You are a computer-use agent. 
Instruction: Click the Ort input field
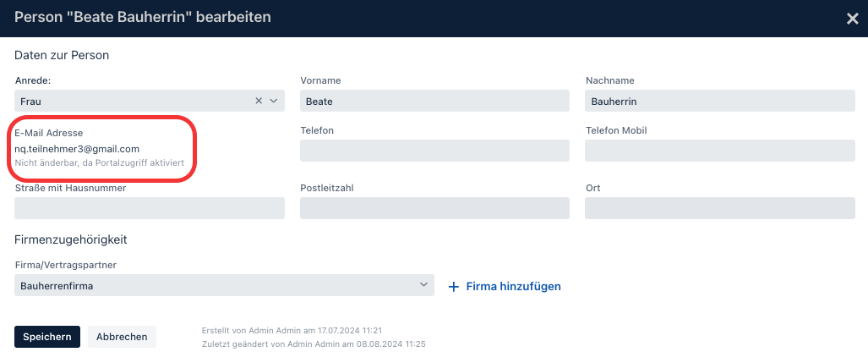pos(720,208)
